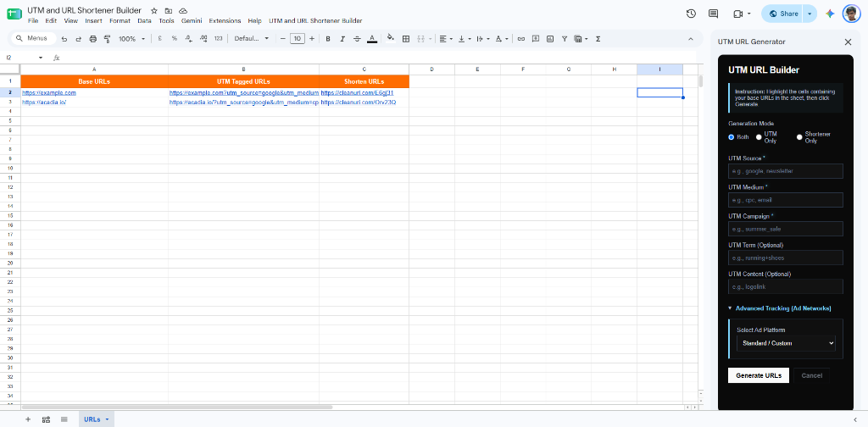Image resolution: width=868 pixels, height=427 pixels.
Task: Open the text color picker
Action: (x=372, y=39)
